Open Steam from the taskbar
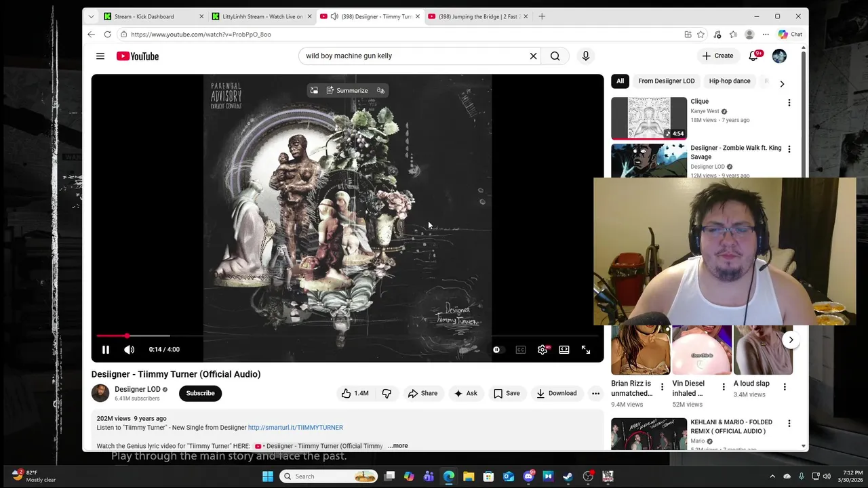868x488 pixels. click(x=568, y=476)
